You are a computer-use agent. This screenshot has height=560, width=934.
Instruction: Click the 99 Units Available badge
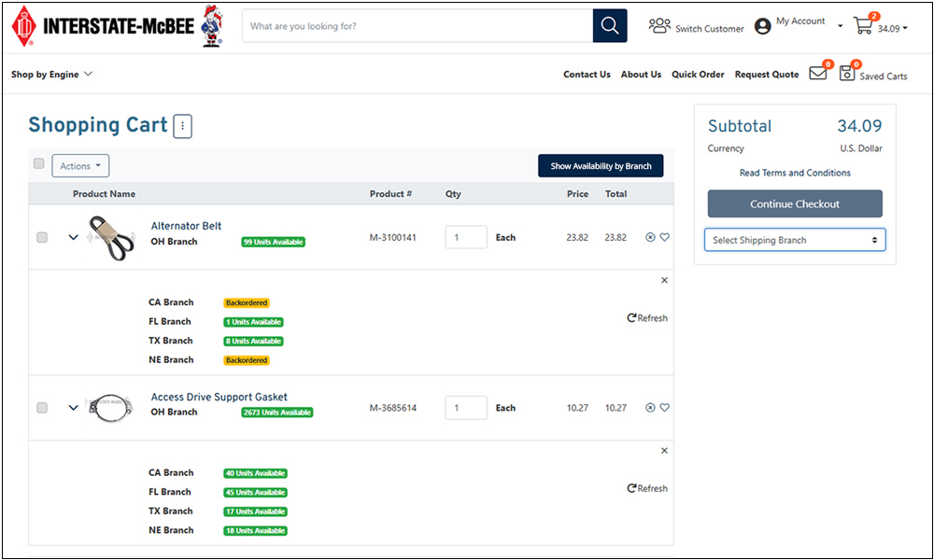[x=273, y=242]
